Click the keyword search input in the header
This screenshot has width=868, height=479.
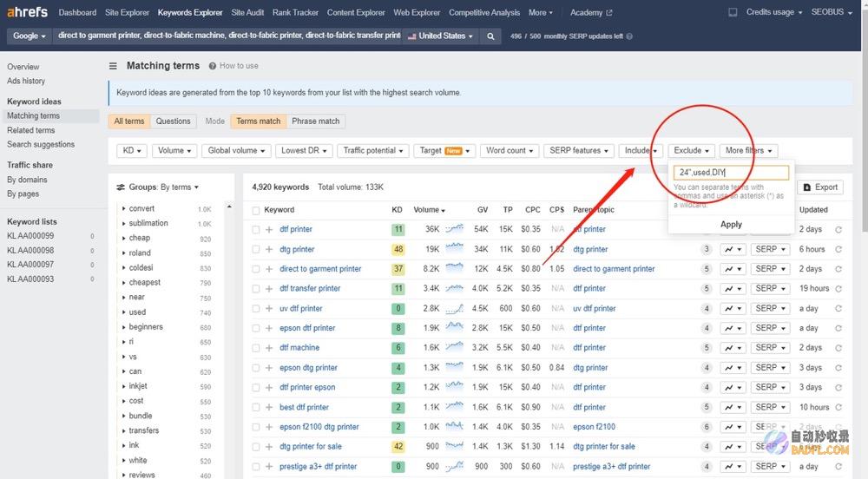pos(228,36)
